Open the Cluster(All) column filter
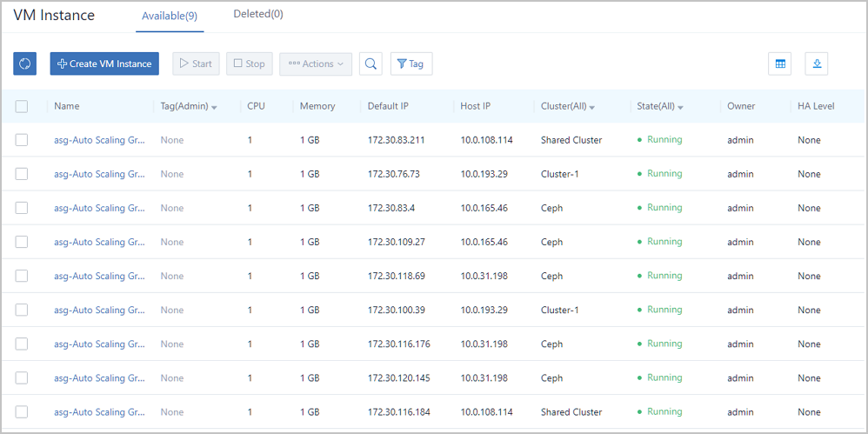 pos(567,106)
